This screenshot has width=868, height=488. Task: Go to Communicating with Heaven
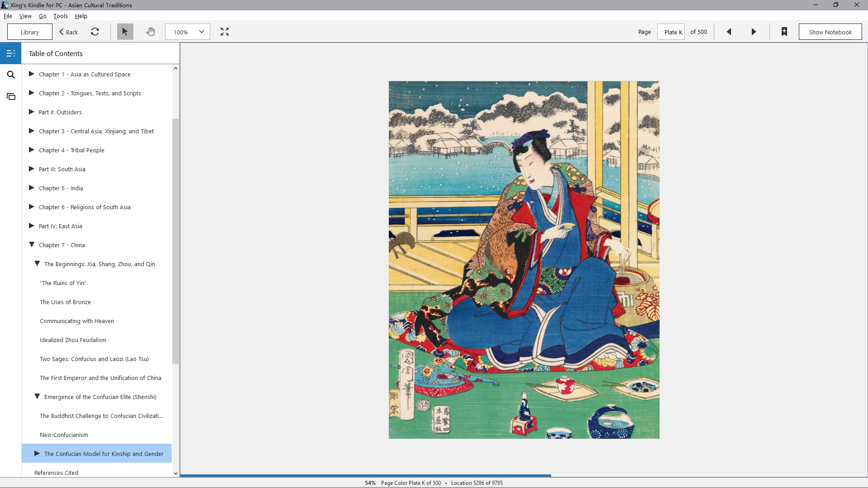[77, 321]
